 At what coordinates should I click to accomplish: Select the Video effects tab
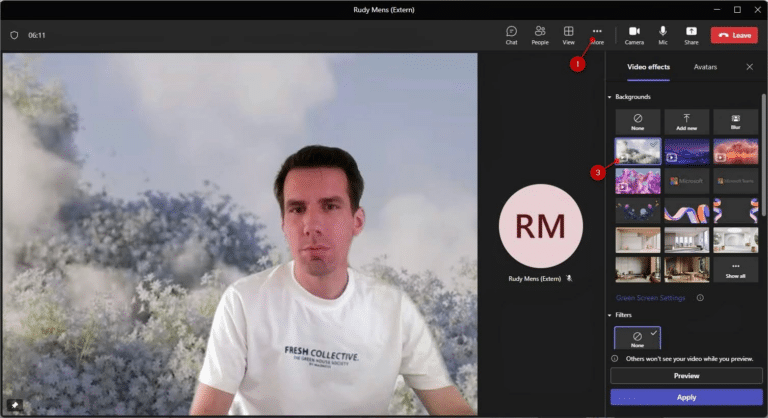click(x=648, y=67)
